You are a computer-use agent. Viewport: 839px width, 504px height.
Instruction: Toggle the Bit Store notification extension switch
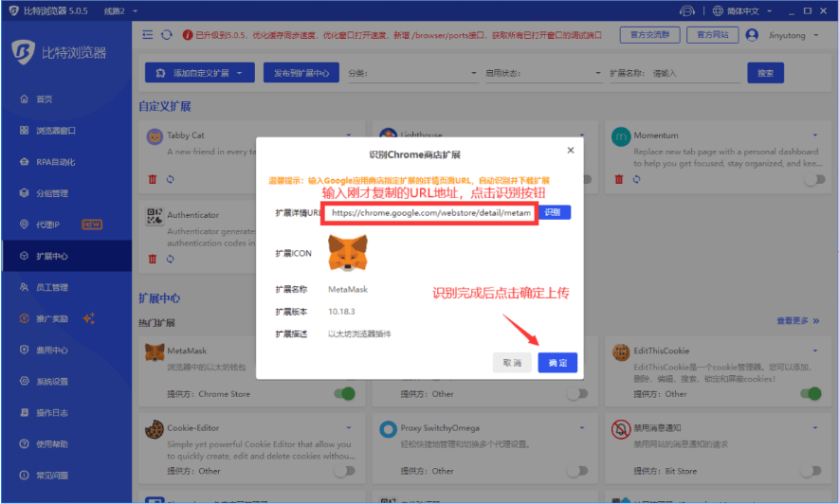812,471
